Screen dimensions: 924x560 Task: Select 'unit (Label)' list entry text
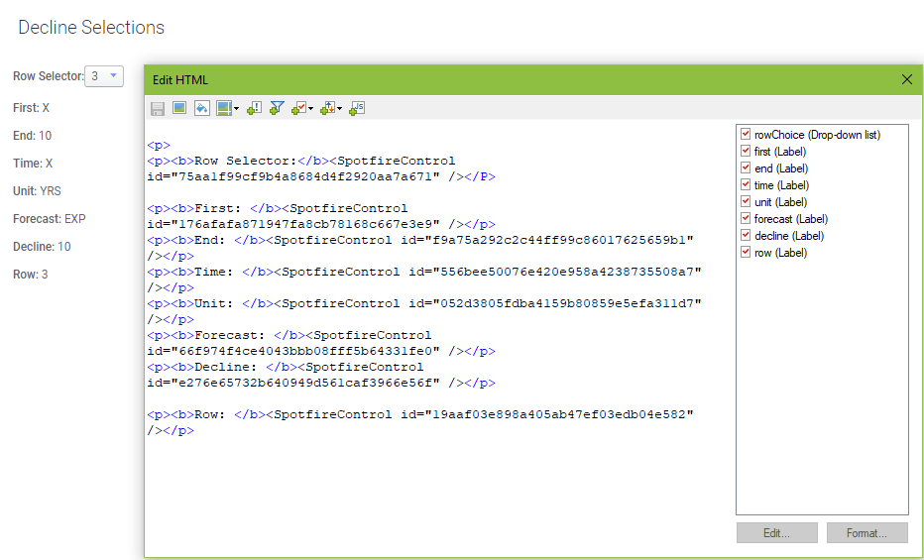pyautogui.click(x=781, y=202)
